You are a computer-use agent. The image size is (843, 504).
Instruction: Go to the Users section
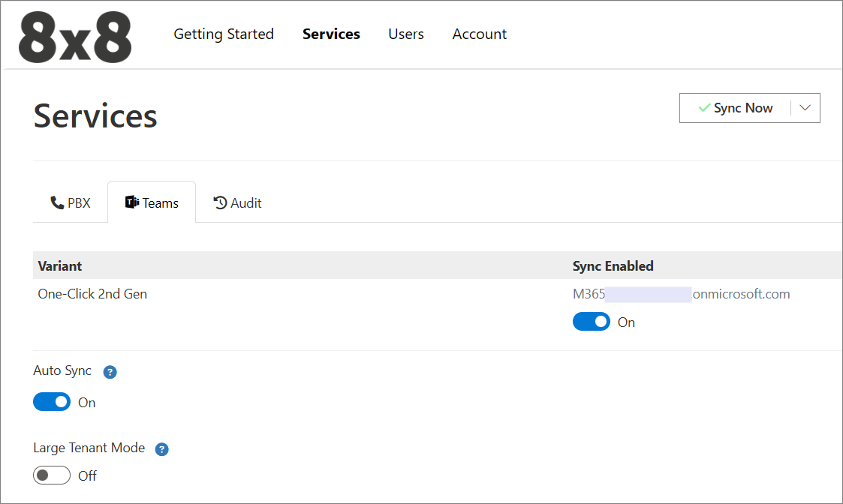[406, 34]
